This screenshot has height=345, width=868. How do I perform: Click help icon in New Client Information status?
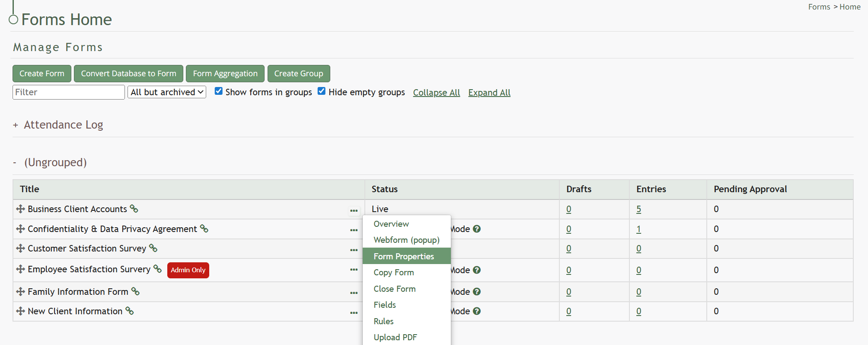(x=477, y=311)
